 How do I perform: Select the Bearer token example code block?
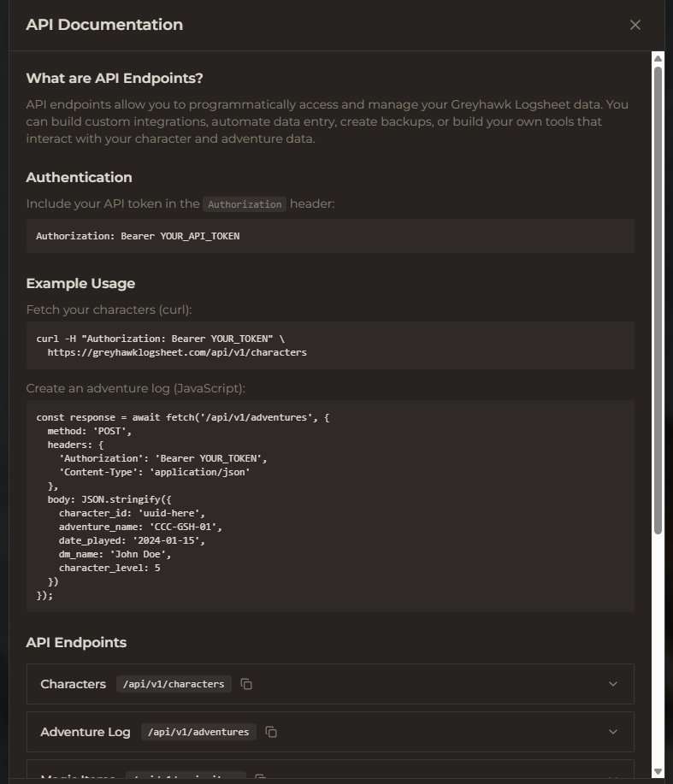point(330,235)
